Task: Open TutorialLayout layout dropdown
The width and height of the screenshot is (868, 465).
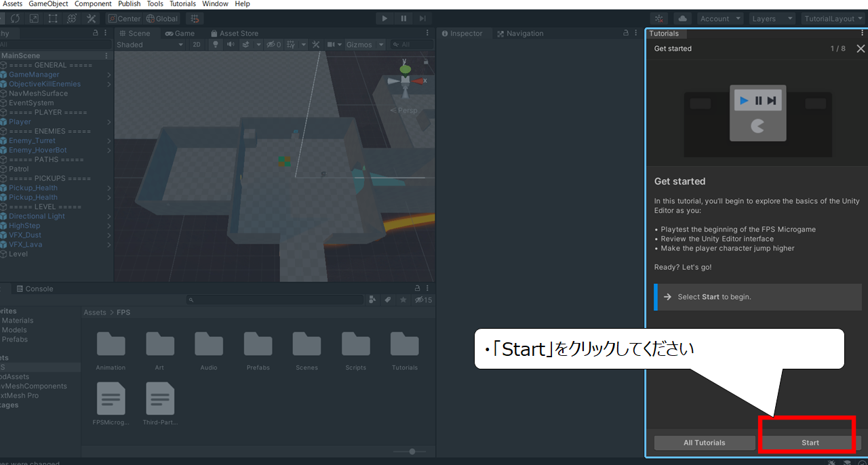Action: click(x=833, y=18)
